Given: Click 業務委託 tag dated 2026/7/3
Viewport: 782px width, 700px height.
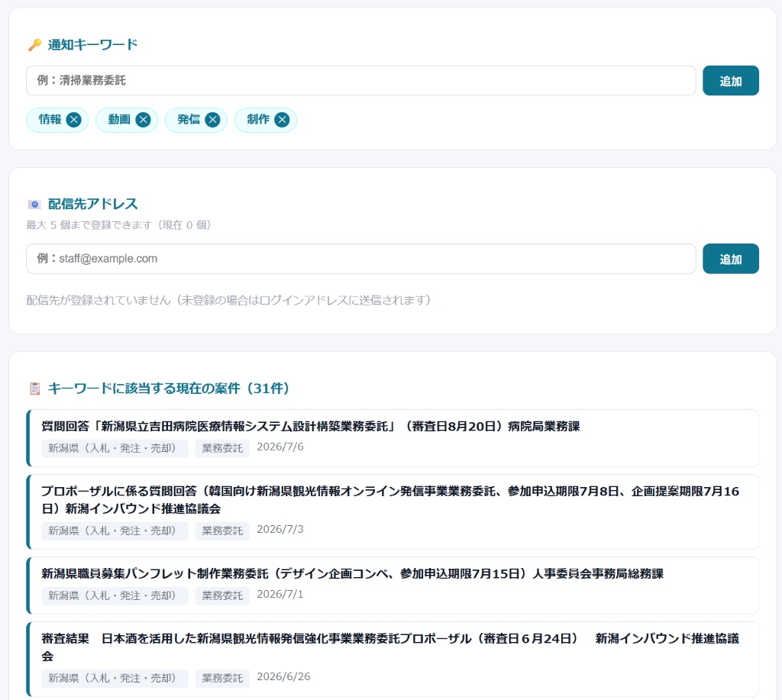Looking at the screenshot, I should pos(222,531).
